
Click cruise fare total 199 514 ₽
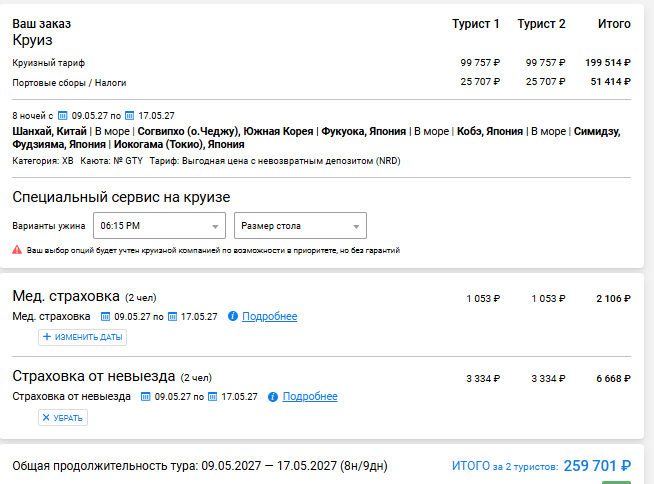608,63
